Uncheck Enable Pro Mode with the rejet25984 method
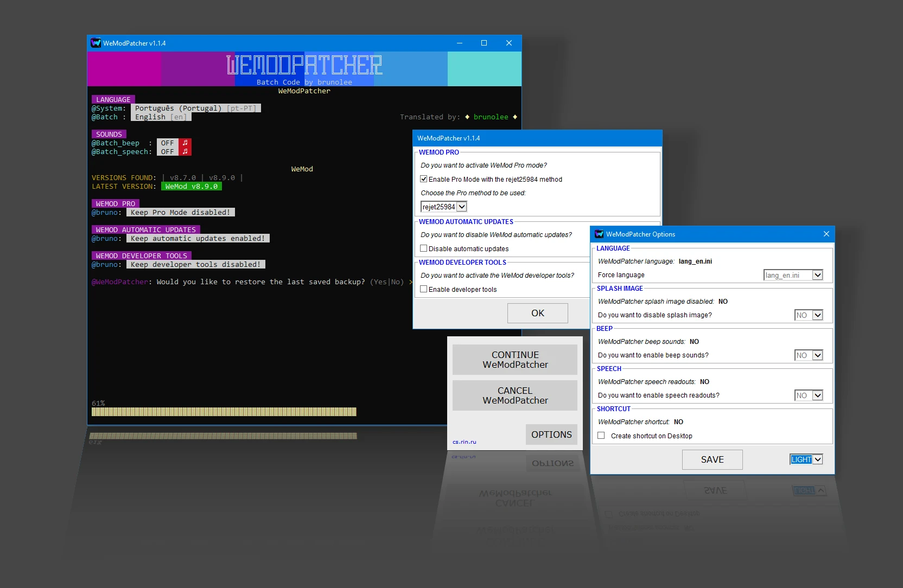Screen dimensions: 903x588 pos(423,179)
